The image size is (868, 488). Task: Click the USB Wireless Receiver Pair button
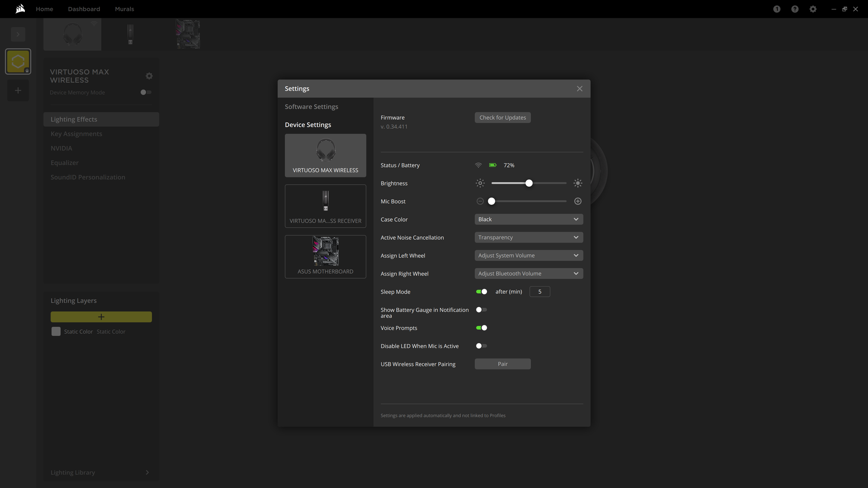coord(503,364)
